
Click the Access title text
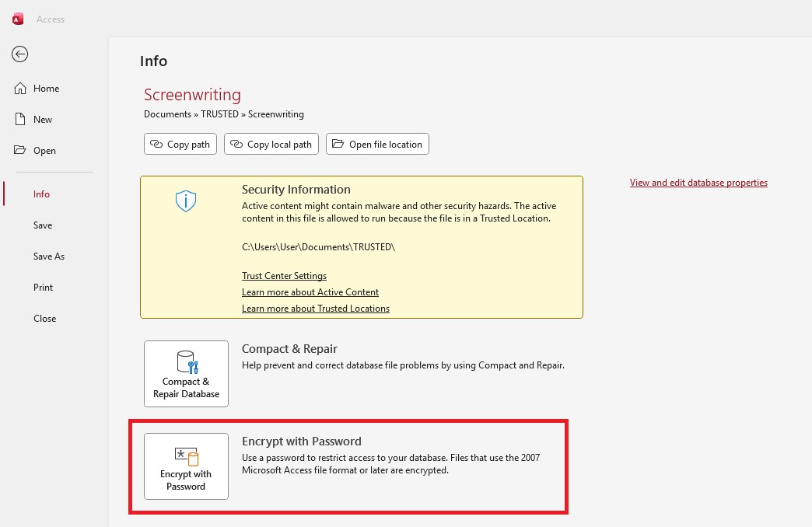tap(51, 19)
